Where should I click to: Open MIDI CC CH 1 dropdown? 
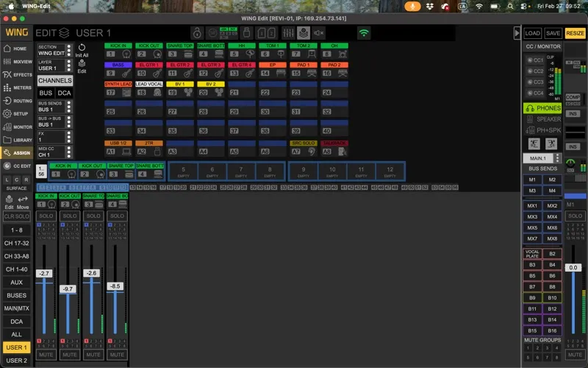click(x=54, y=152)
